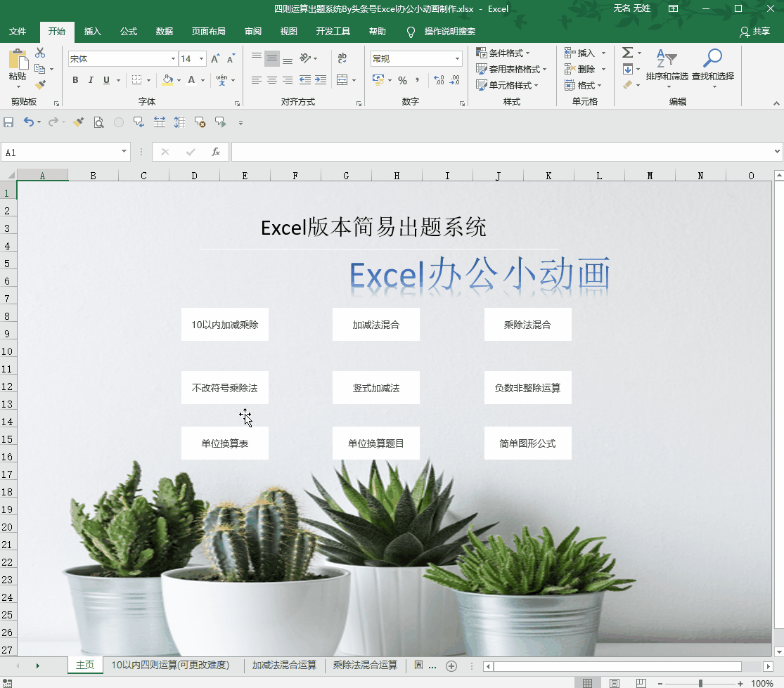Click the Find and Select magnifier icon
This screenshot has height=688, width=784.
712,58
